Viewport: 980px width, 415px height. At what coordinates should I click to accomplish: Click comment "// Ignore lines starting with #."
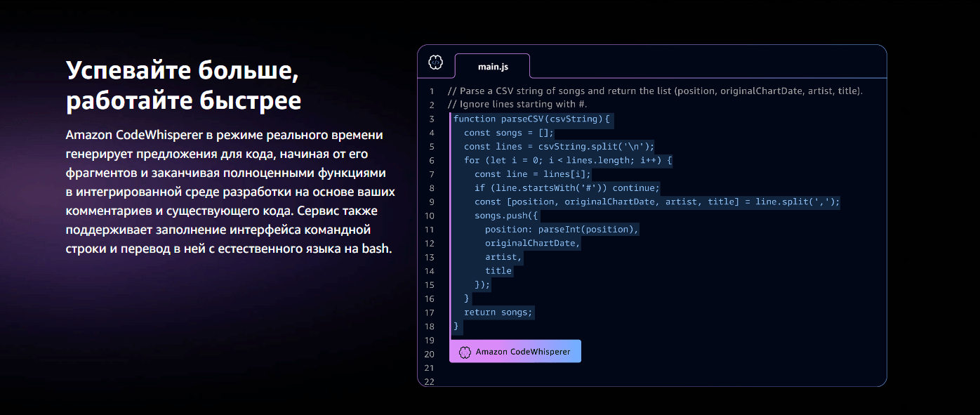517,105
